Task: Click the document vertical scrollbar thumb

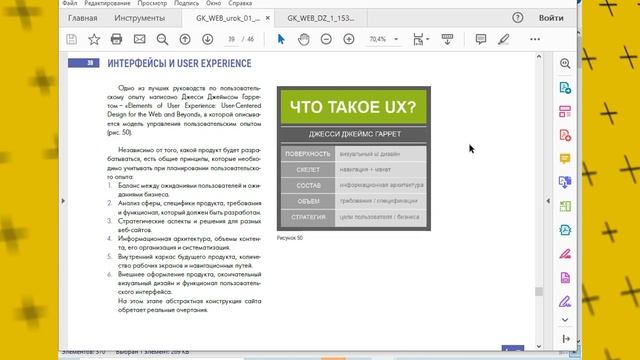Action: point(539,291)
